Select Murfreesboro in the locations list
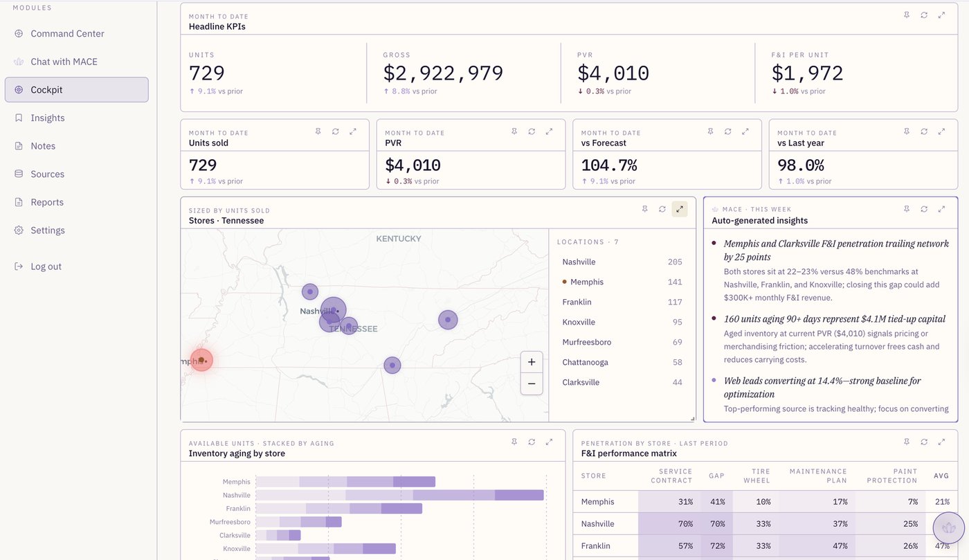Viewport: 969px width, 560px height. tap(622, 342)
